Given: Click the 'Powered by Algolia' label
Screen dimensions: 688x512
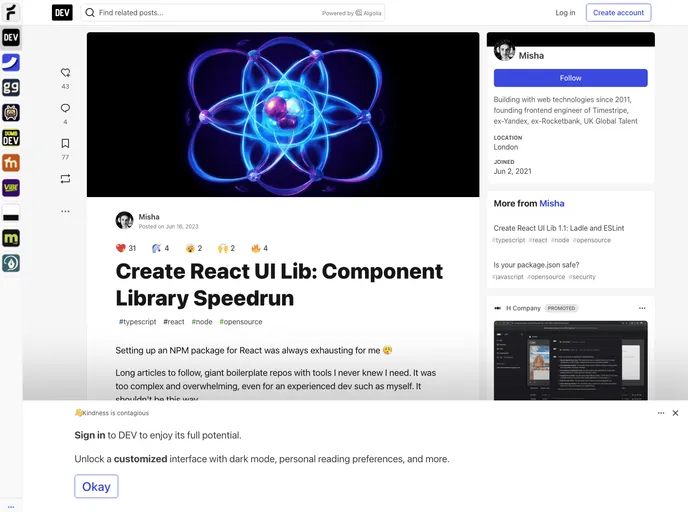Looking at the screenshot, I should 351,13.
